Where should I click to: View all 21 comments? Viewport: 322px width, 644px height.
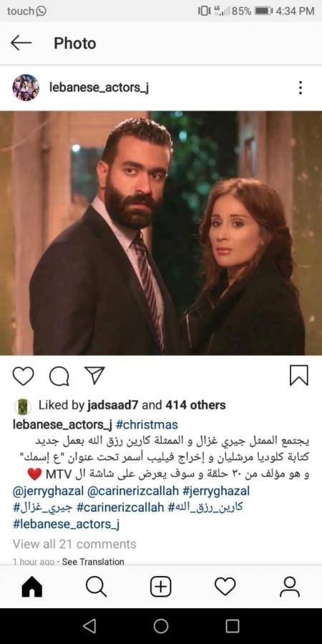coord(74,544)
